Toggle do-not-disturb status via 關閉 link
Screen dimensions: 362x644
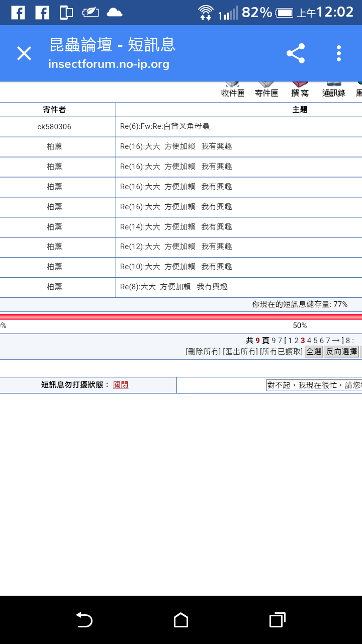tap(121, 385)
